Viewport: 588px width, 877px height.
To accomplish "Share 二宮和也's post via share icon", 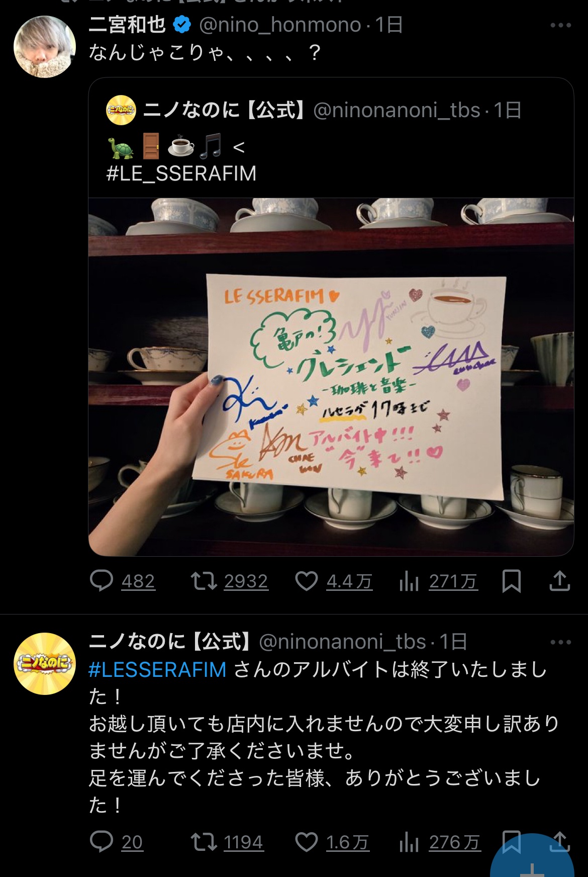I will pos(560,581).
